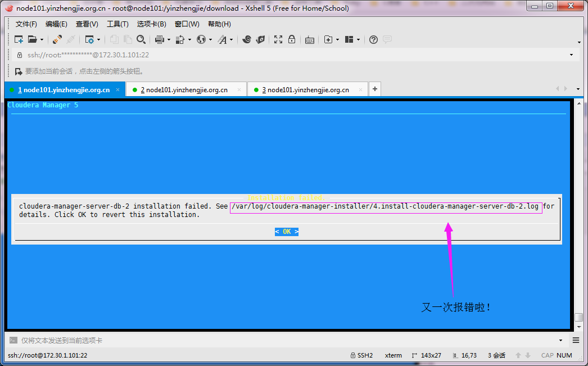Expand the Font dropdown arrow
The width and height of the screenshot is (588, 366).
coord(232,39)
